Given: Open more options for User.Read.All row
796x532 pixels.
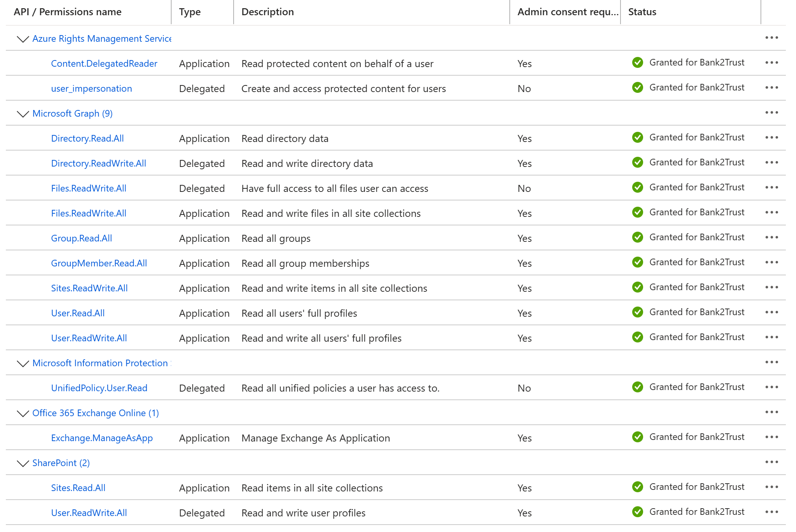Looking at the screenshot, I should (771, 312).
